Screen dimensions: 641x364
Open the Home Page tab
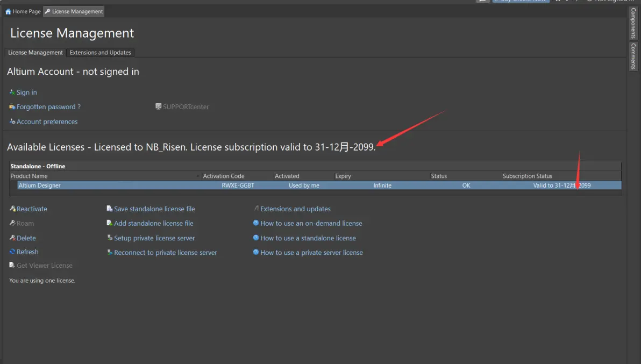23,11
